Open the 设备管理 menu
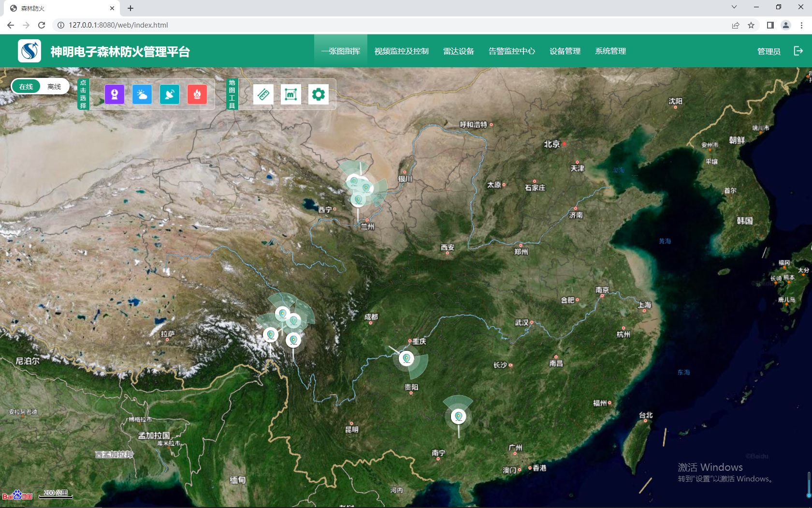This screenshot has height=508, width=812. (x=565, y=51)
